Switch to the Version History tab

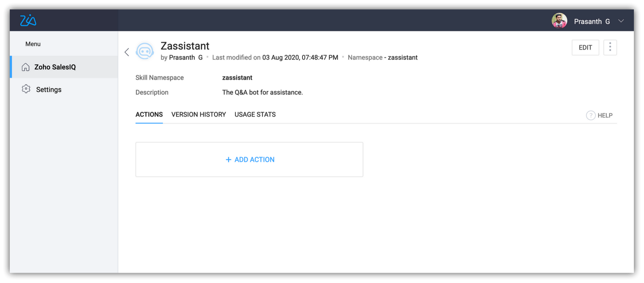198,115
